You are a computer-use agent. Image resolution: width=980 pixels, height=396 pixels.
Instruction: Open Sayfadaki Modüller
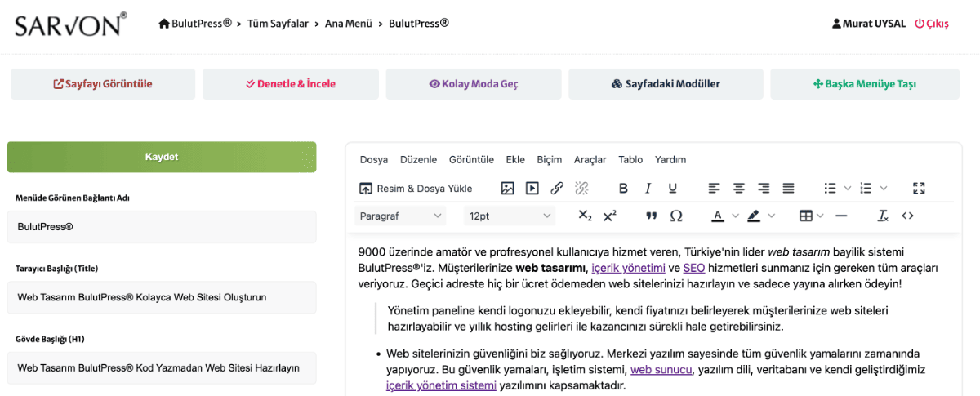[666, 84]
